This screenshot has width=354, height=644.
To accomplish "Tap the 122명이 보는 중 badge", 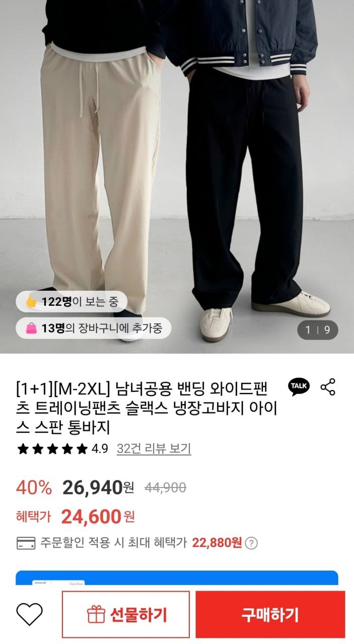I will pyautogui.click(x=71, y=302).
